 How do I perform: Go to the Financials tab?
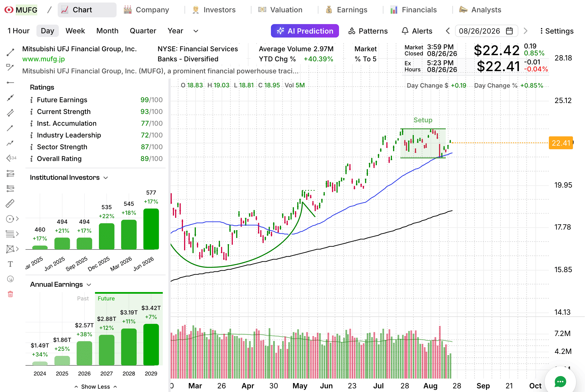414,10
